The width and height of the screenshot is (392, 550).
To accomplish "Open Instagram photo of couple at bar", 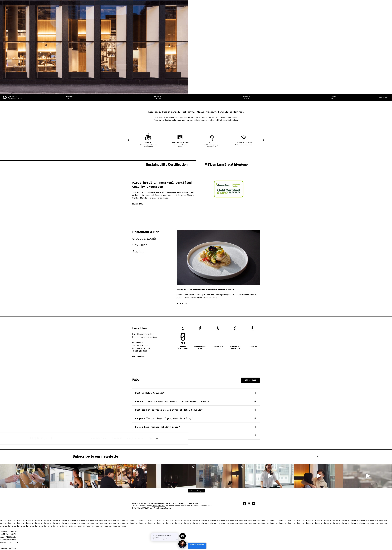I will point(122,476).
